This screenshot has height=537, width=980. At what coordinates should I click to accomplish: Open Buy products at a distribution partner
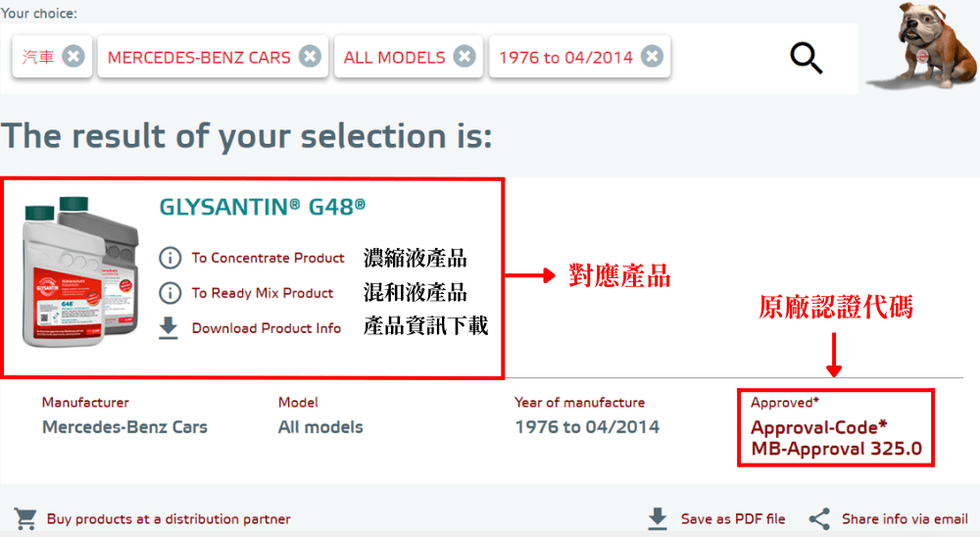click(x=169, y=518)
